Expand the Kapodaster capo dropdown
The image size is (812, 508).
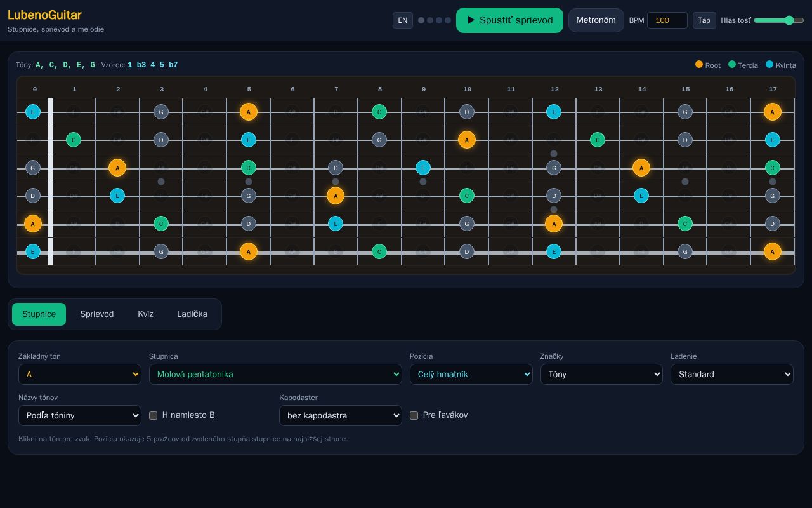pyautogui.click(x=341, y=415)
